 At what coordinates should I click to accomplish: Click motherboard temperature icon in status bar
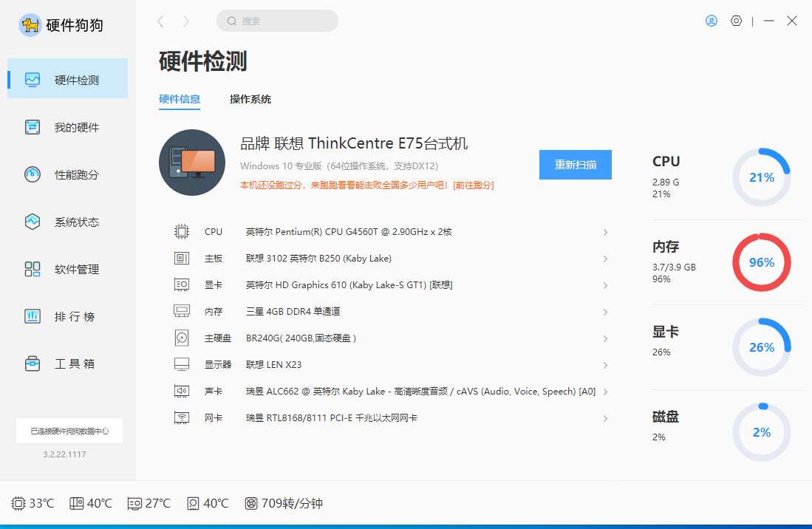coord(77,503)
